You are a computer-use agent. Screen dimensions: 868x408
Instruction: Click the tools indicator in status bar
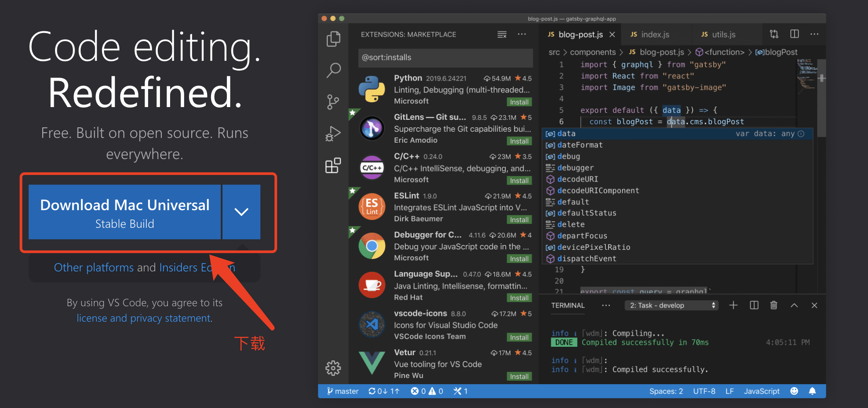[460, 391]
